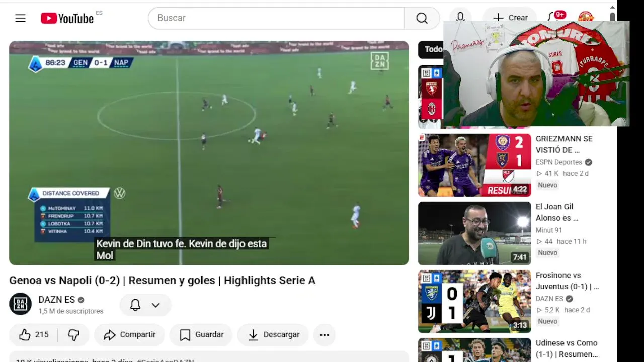Open the 'El Joan Gil Alonso es...' title
This screenshot has height=362, width=644.
click(557, 212)
